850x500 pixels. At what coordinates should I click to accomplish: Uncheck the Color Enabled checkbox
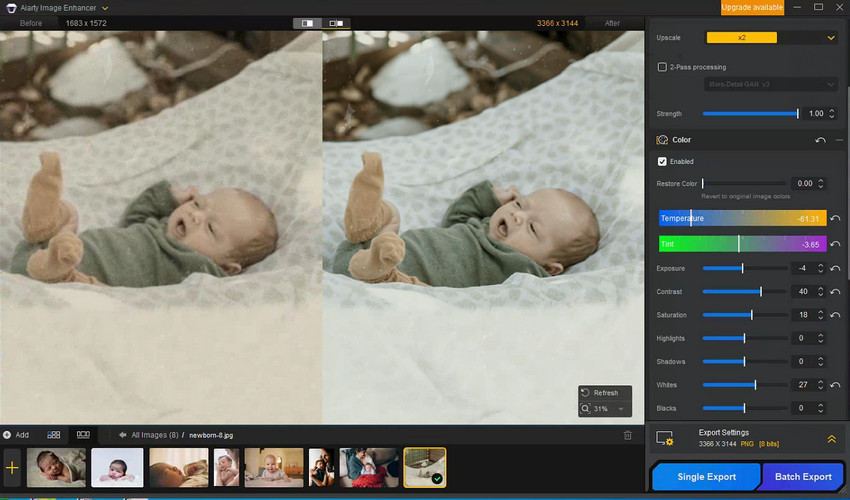[x=662, y=162]
